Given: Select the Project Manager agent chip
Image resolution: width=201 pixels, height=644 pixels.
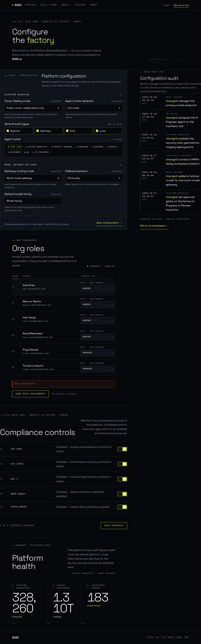Looking at the screenshot, I should click(62, 147).
